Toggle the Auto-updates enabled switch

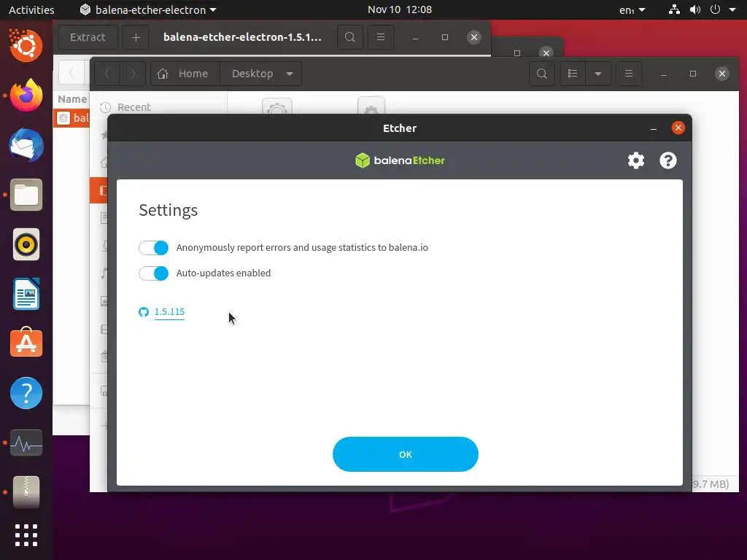pyautogui.click(x=153, y=273)
